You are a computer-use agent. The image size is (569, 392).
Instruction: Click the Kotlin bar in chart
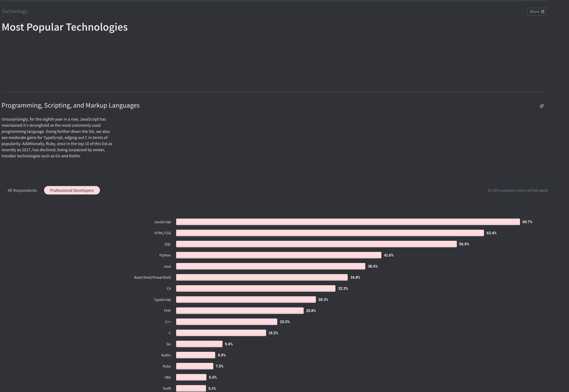point(195,355)
